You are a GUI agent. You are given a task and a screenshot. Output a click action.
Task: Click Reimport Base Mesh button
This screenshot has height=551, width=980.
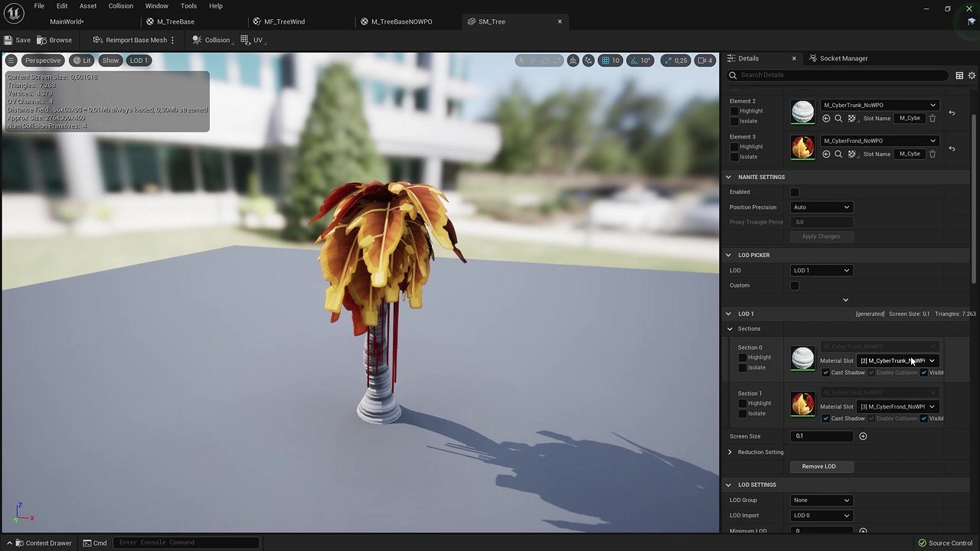click(130, 40)
